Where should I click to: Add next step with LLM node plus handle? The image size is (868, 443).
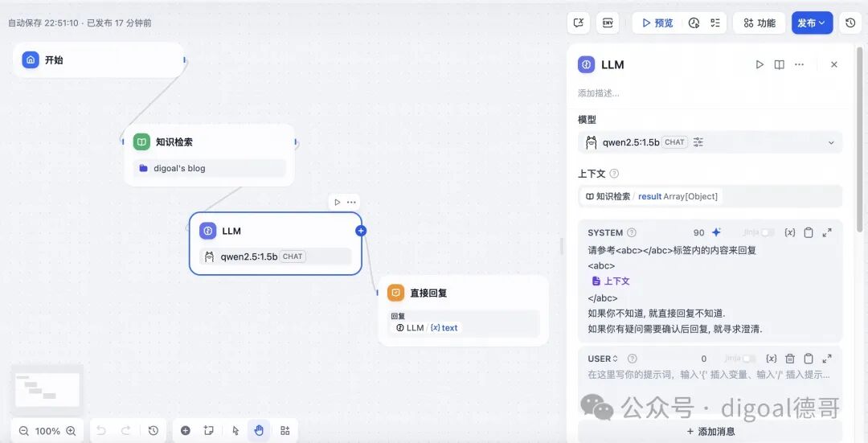361,231
